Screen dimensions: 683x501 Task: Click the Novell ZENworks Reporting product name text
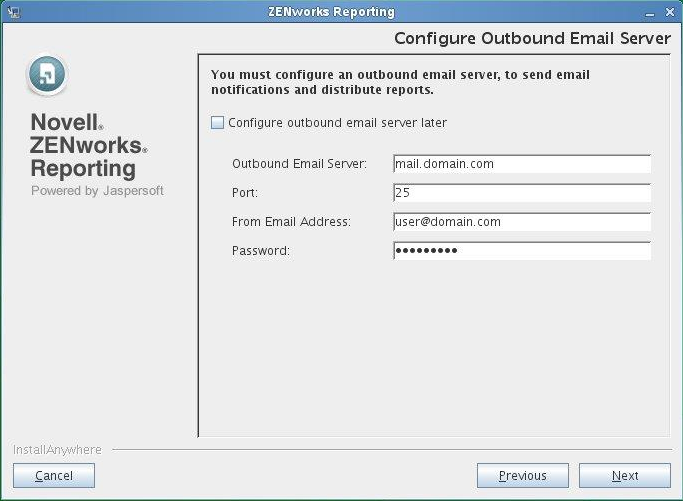[89, 145]
